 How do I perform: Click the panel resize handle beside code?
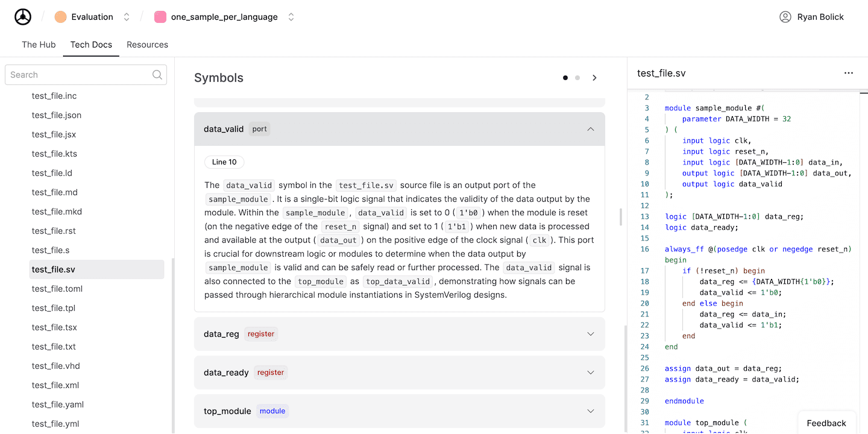tap(621, 217)
